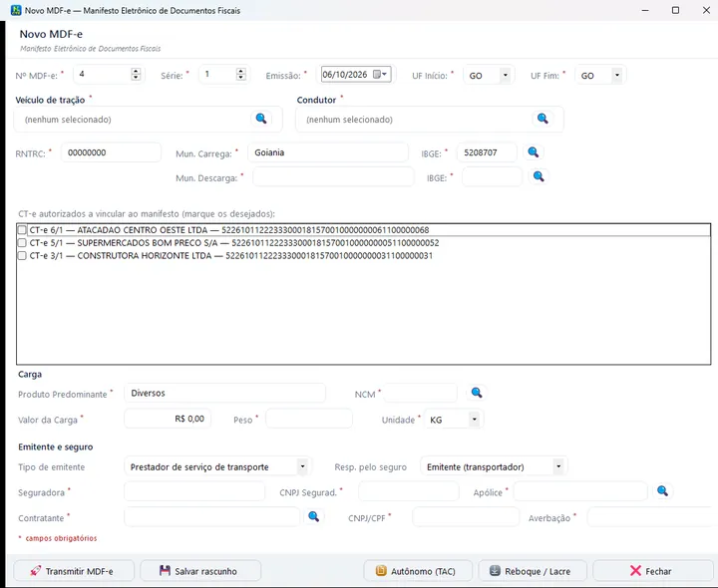Open Emissão date calendar picker
The width and height of the screenshot is (718, 588).
point(380,75)
